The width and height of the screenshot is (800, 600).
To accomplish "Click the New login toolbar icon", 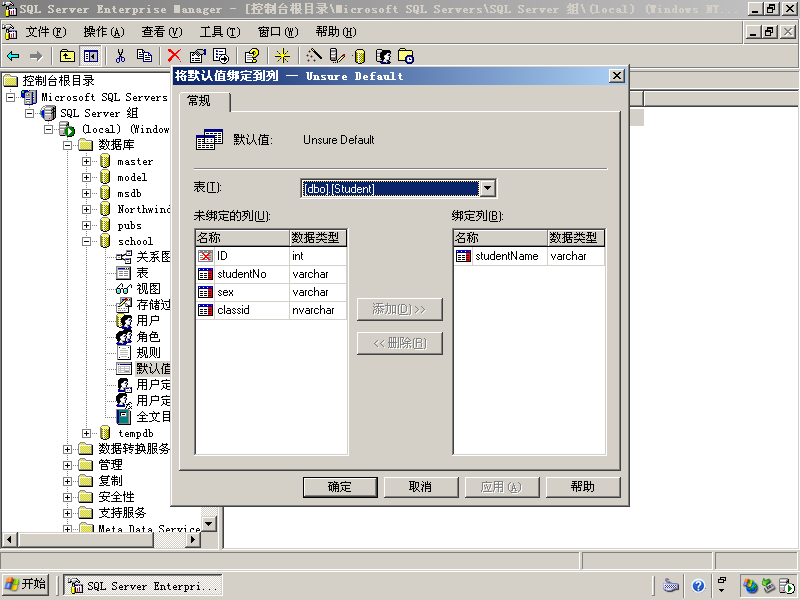I will [383, 56].
